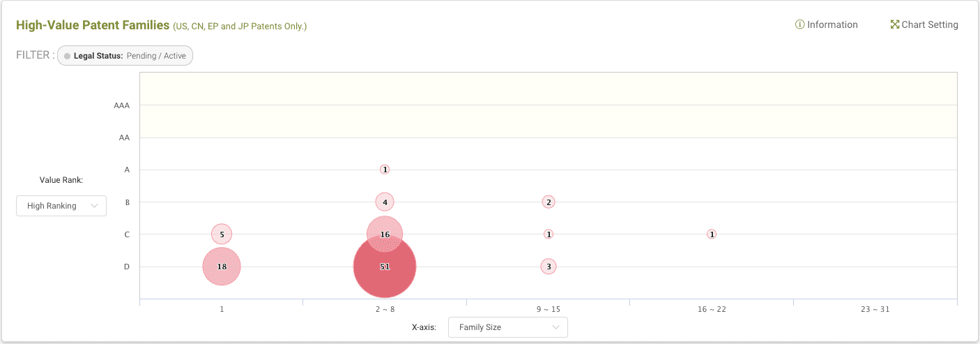Click the 23 ~ 31 axis label
980x344 pixels.
875,309
